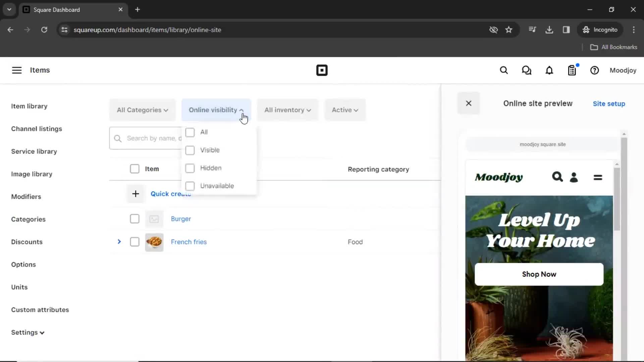Click the French fries item expander arrow
The width and height of the screenshot is (644, 362).
coord(119,242)
